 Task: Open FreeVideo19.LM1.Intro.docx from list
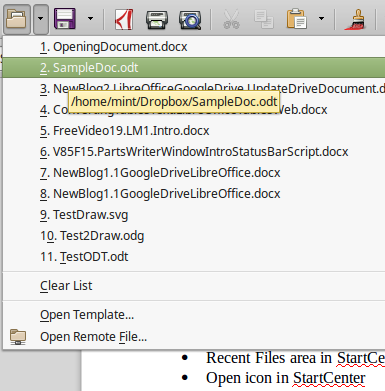(x=194, y=131)
